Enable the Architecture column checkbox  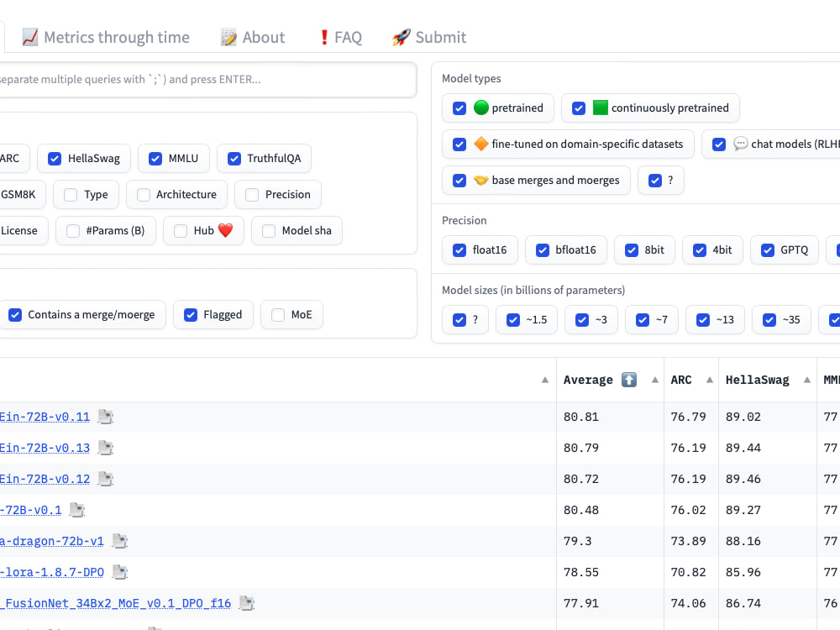tap(144, 195)
